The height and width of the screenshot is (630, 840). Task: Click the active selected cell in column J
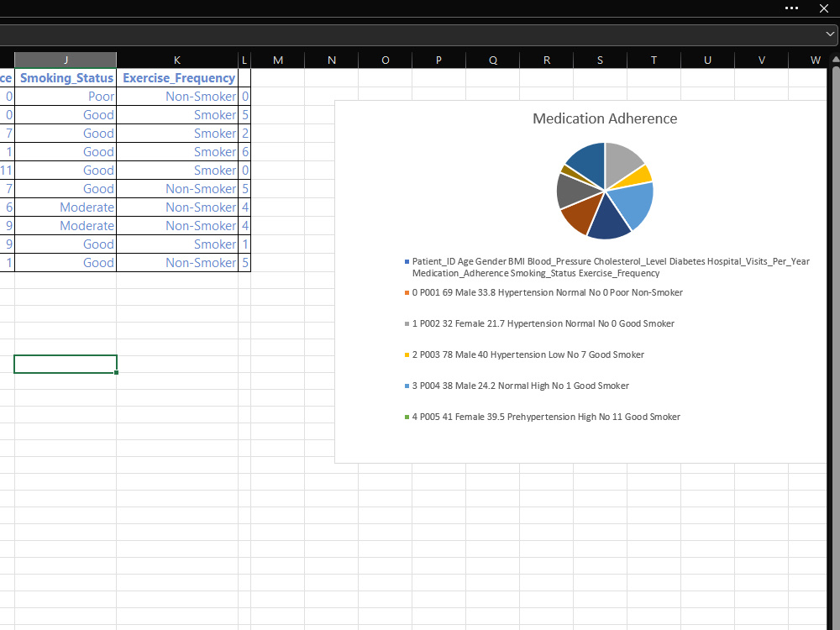tap(66, 364)
